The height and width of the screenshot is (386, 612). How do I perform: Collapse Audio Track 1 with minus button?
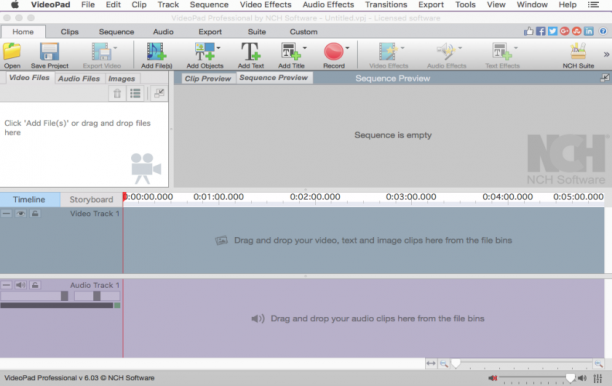(x=6, y=285)
